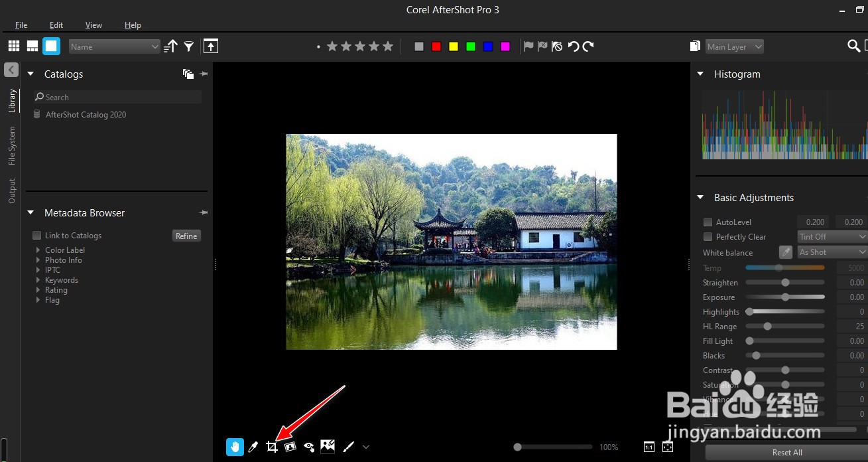Click the Reset All button
The image size is (868, 462).
coord(786,452)
